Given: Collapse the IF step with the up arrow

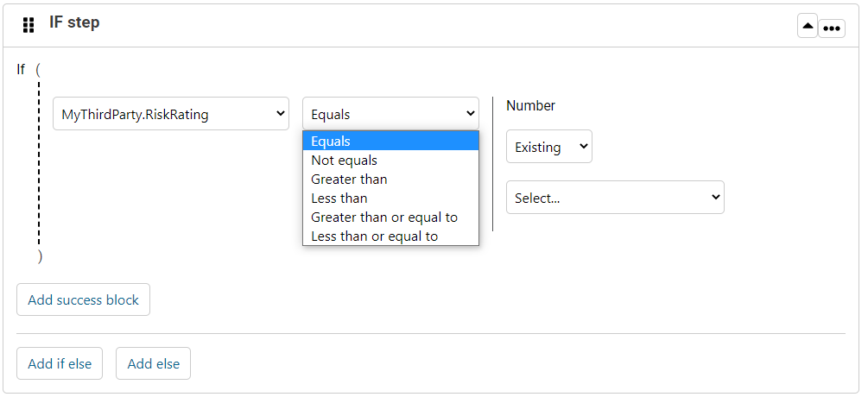Looking at the screenshot, I should click(x=807, y=26).
